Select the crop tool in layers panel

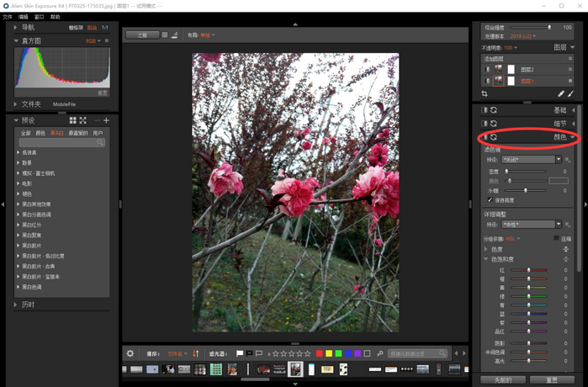coord(485,94)
